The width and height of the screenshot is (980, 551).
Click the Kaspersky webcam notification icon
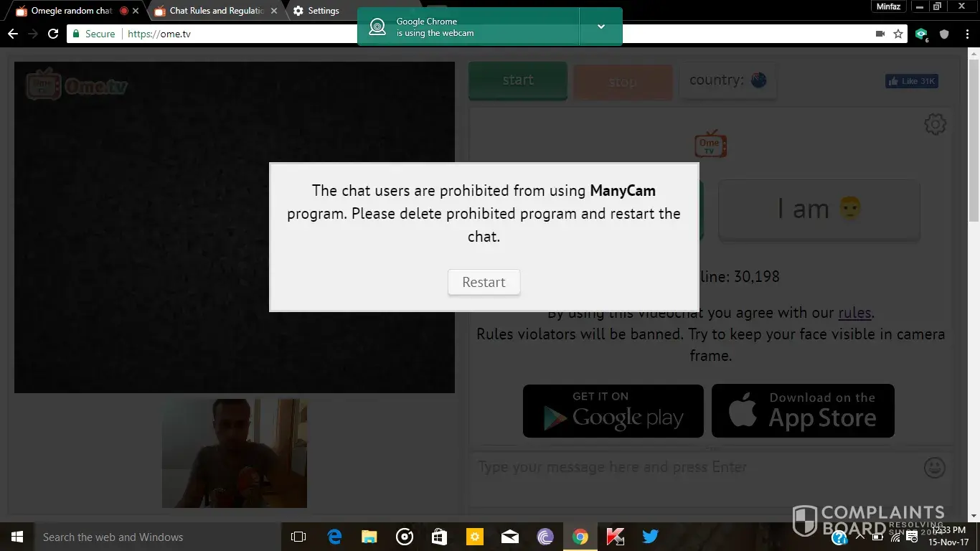pos(377,27)
